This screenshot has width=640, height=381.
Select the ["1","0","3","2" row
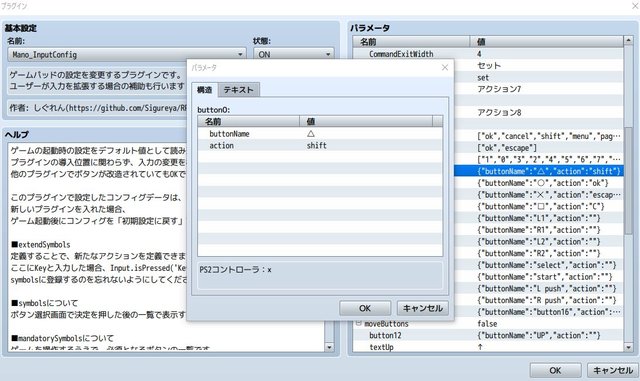(x=538, y=159)
